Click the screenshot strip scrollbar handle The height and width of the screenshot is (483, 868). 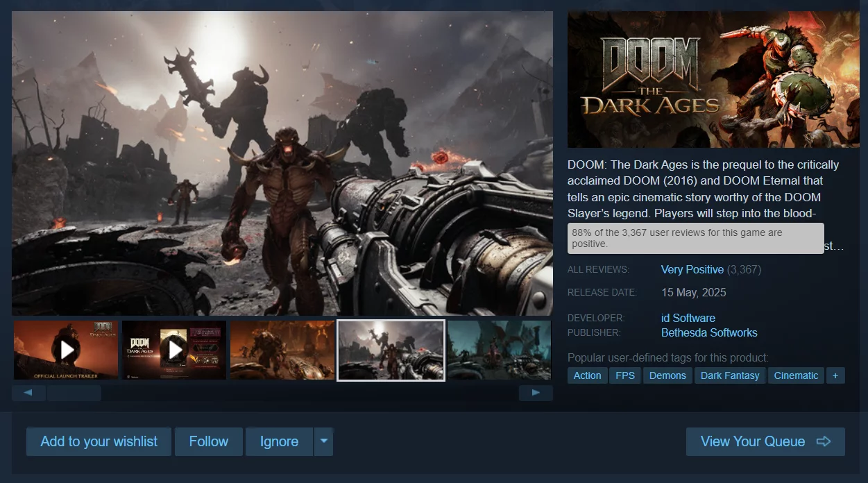pos(74,393)
